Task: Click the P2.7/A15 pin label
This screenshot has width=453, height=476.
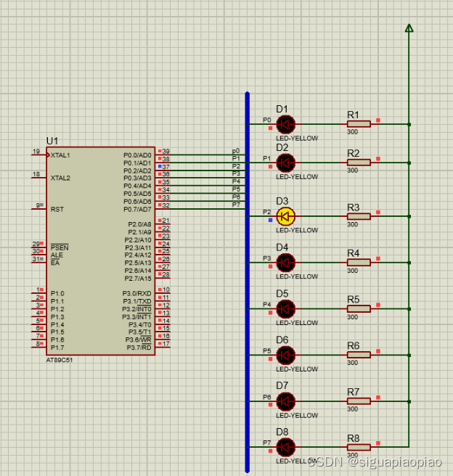Action: pyautogui.click(x=138, y=279)
